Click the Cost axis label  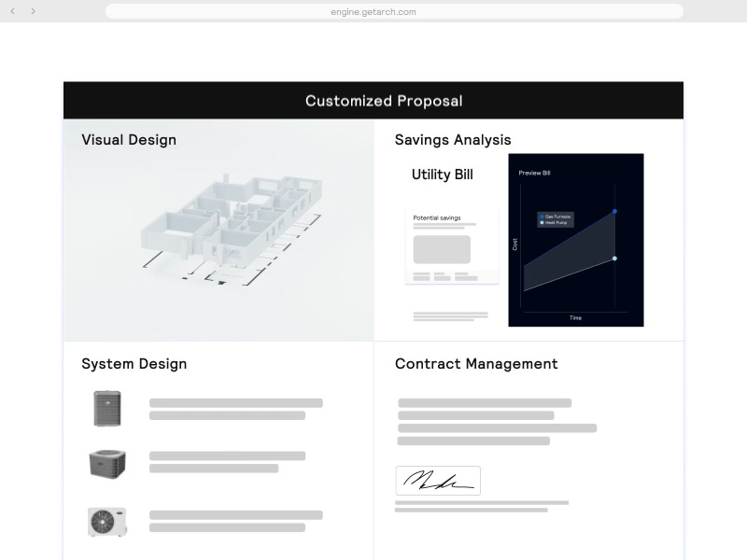[514, 245]
